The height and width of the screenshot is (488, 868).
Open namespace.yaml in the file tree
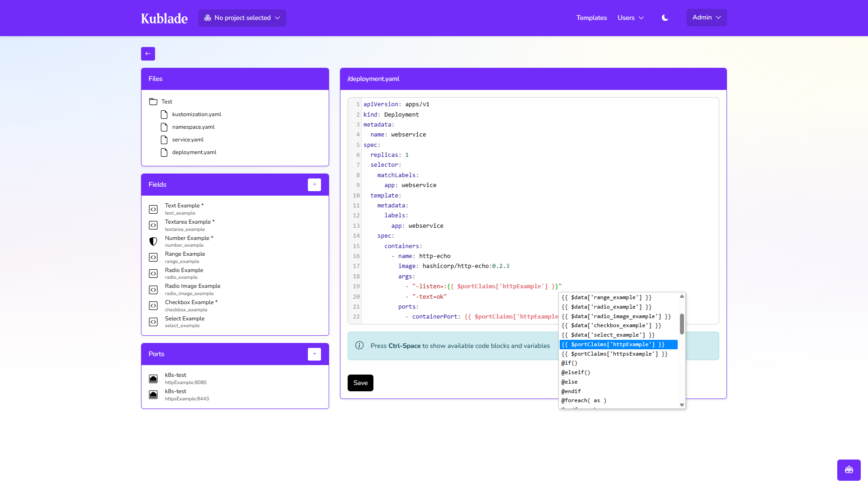193,127
